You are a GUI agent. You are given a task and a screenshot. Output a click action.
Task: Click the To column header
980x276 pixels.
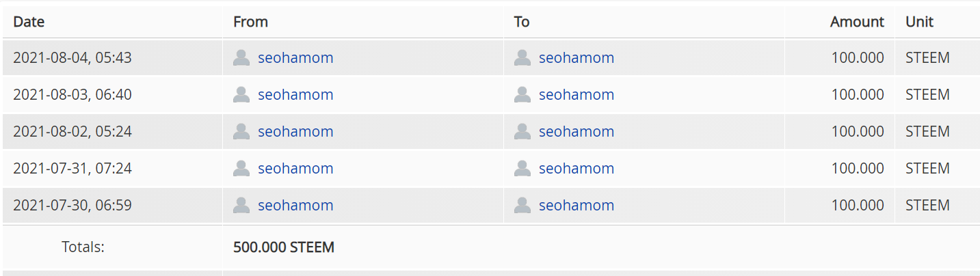[x=522, y=22]
